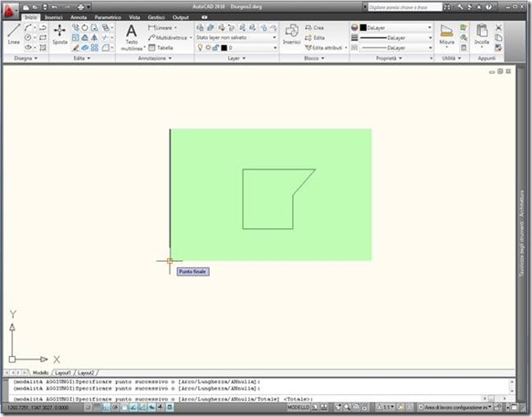532x417 pixels.
Task: Select the rotate tool in Edita panel
Action: click(85, 27)
